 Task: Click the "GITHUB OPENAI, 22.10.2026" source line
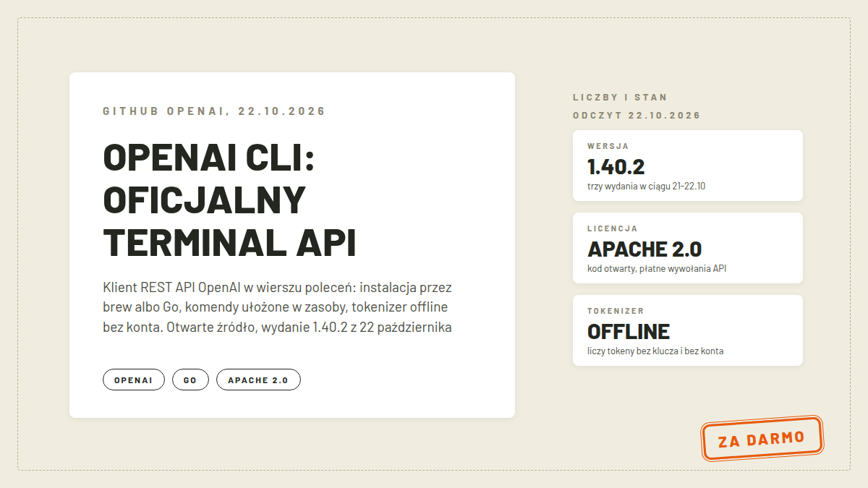click(x=214, y=111)
